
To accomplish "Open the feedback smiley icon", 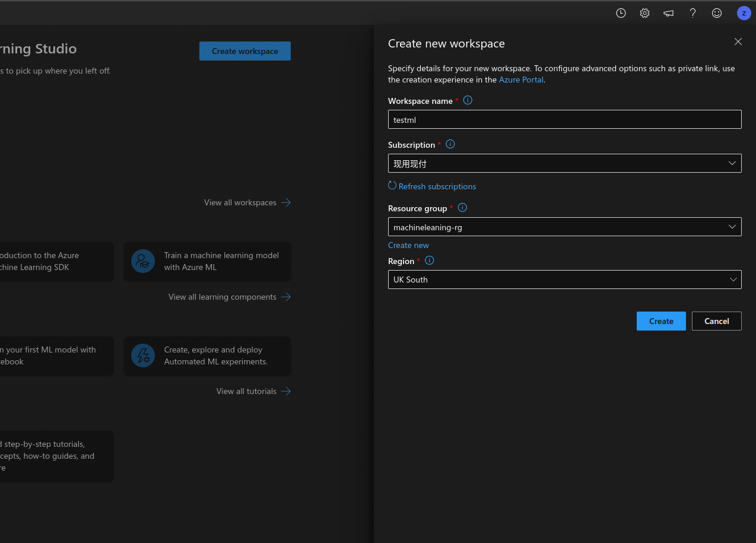I will tap(717, 13).
